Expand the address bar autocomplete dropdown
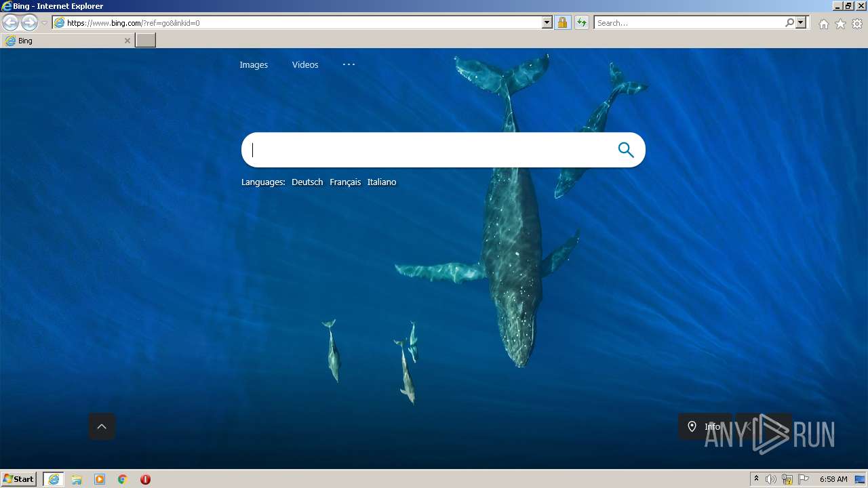Screen dimensions: 868x488 click(x=547, y=23)
